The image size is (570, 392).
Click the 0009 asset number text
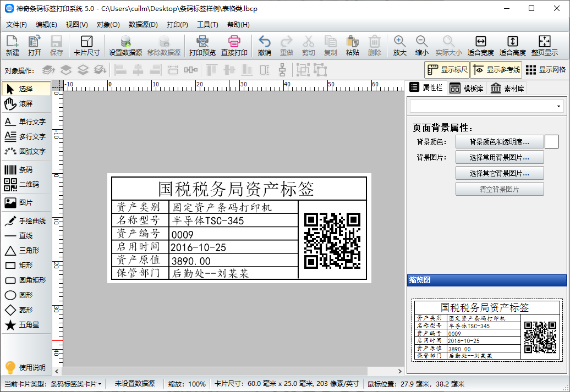point(183,235)
